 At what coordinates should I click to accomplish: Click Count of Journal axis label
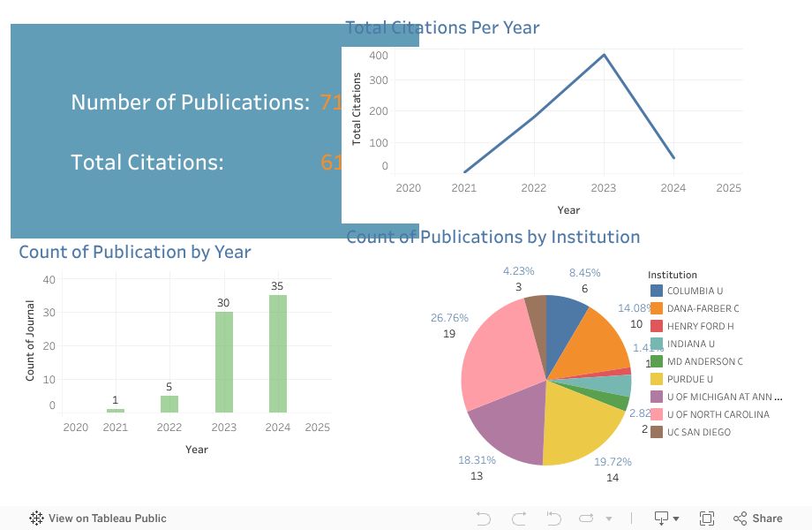point(30,341)
